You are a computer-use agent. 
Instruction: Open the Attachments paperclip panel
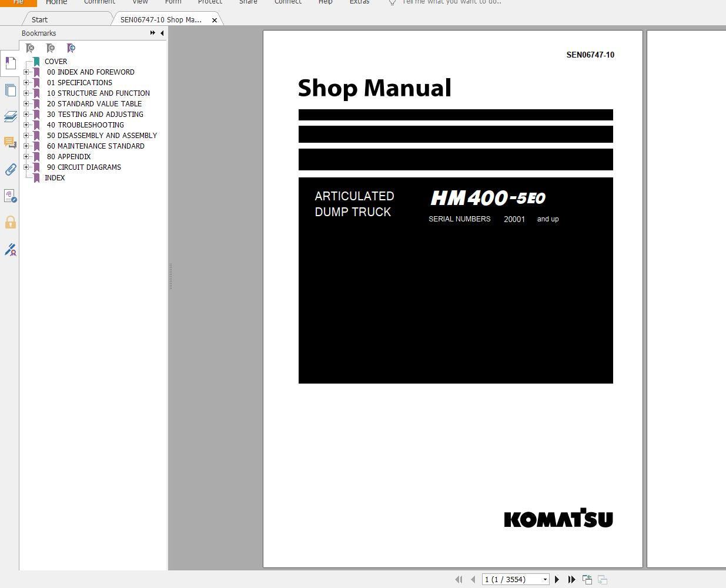pyautogui.click(x=10, y=170)
